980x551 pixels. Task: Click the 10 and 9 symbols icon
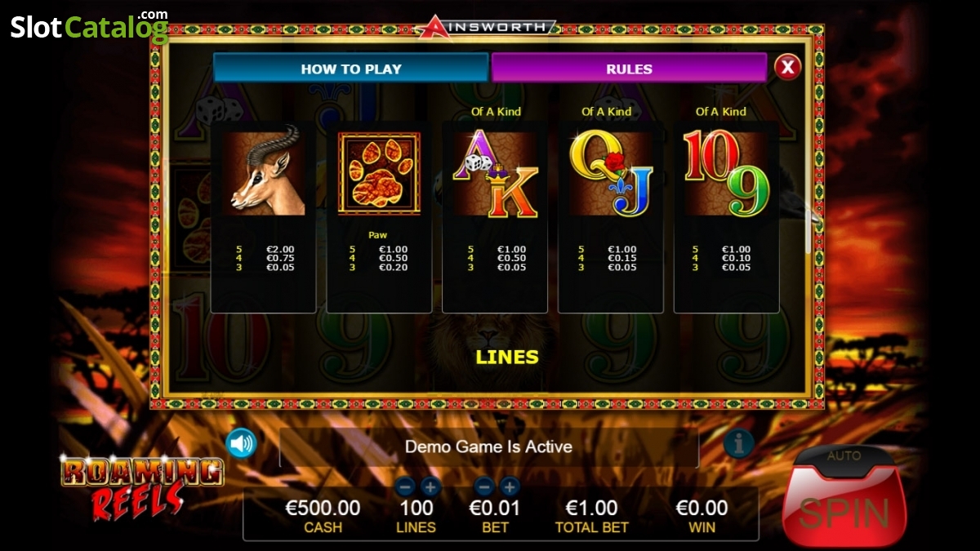coord(727,175)
